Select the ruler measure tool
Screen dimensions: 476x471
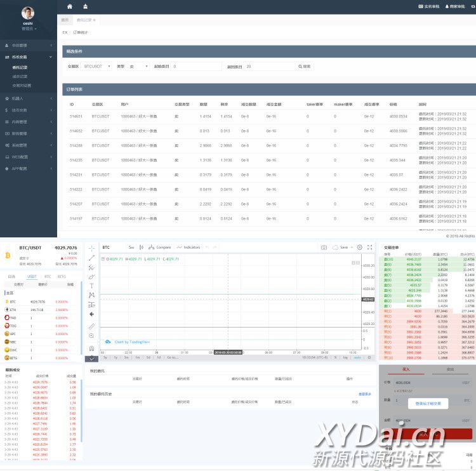(91, 326)
